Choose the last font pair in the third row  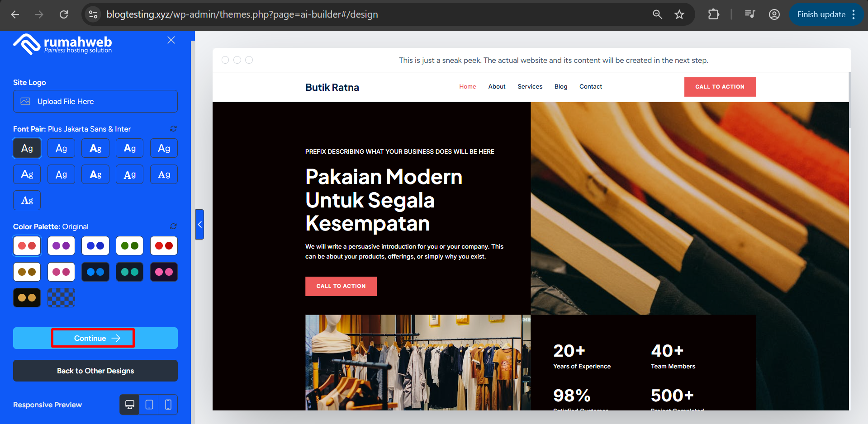click(x=27, y=200)
